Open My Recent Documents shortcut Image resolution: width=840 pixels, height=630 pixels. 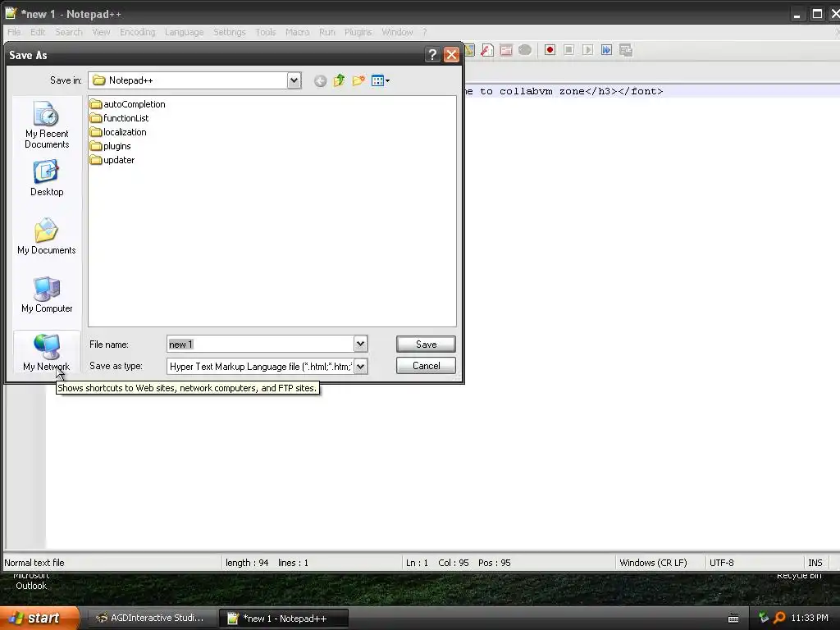click(x=47, y=125)
